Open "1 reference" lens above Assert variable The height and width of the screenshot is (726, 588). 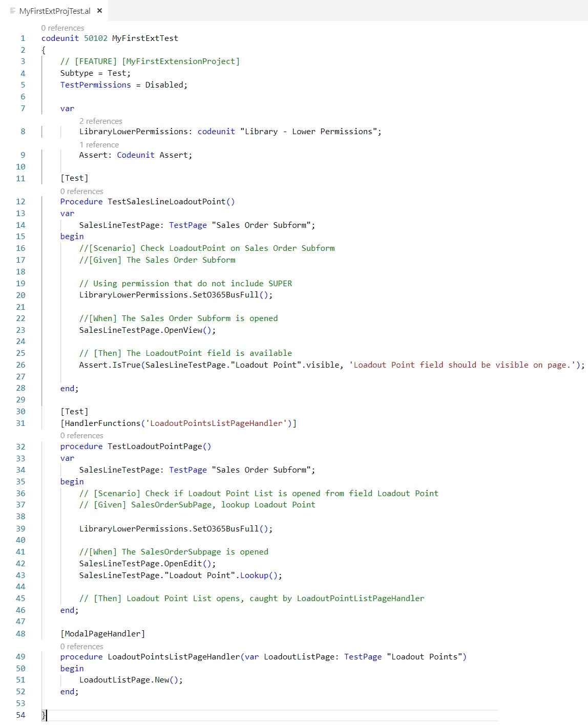[99, 145]
